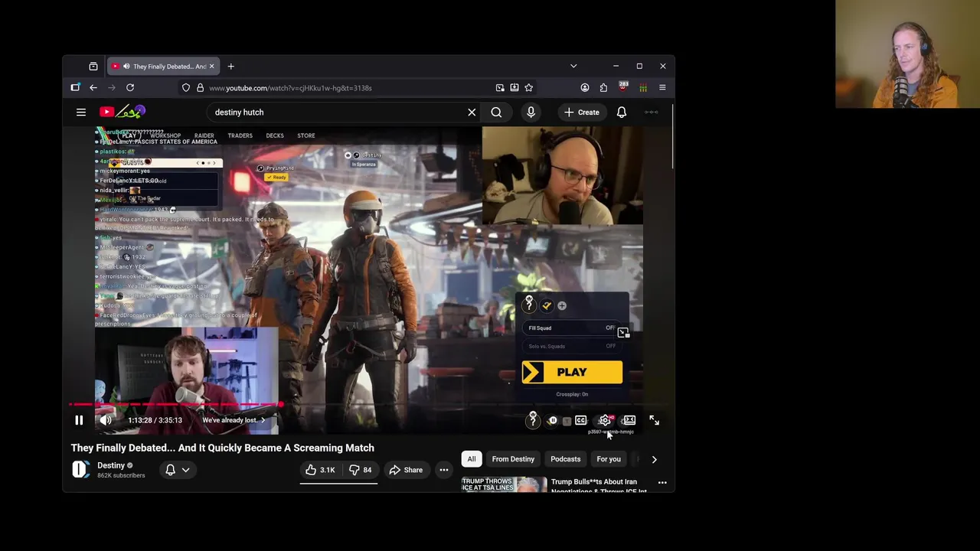This screenshot has height=551, width=980.
Task: Select the 'Podcasts' chip
Action: [x=566, y=459]
